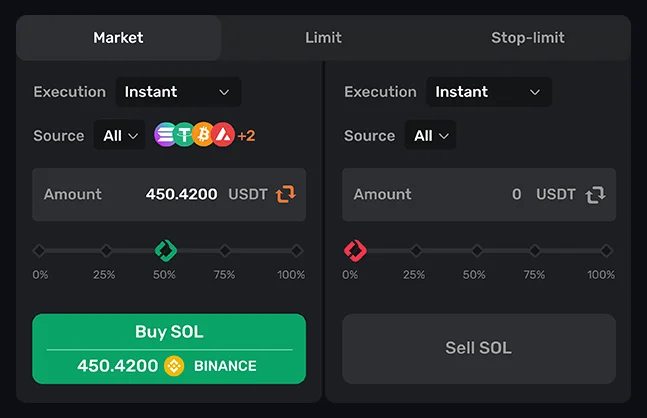Viewport: 647px width, 418px height.
Task: Expand the sell-side Source All dropdown
Action: [x=430, y=136]
